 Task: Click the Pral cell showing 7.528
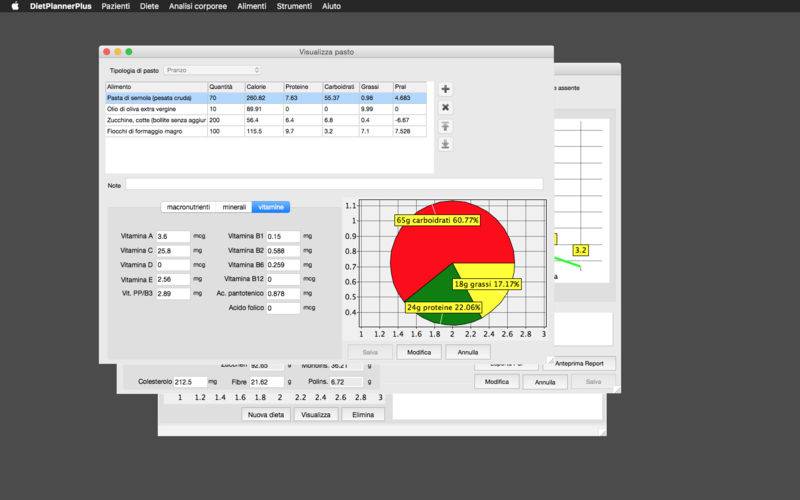410,132
